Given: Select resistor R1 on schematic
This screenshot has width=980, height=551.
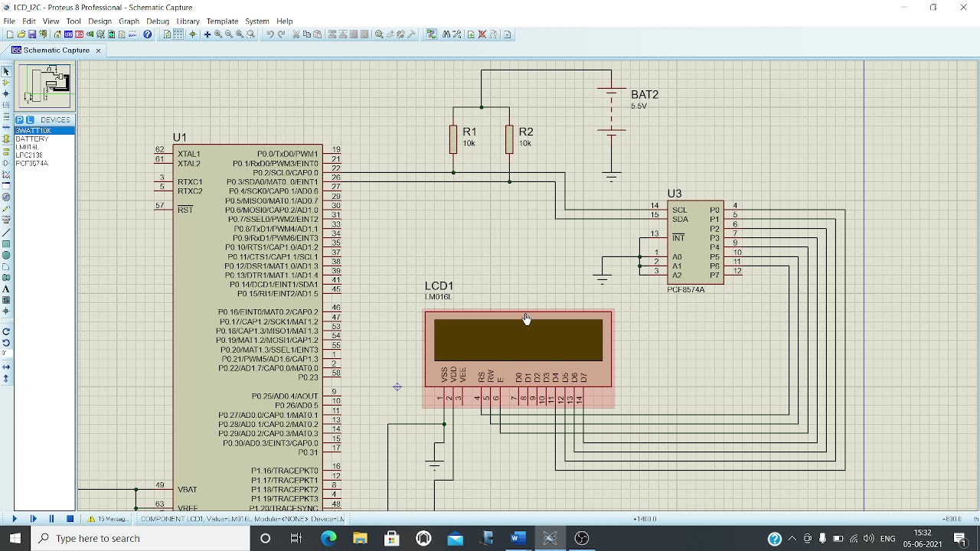Looking at the screenshot, I should coord(453,139).
